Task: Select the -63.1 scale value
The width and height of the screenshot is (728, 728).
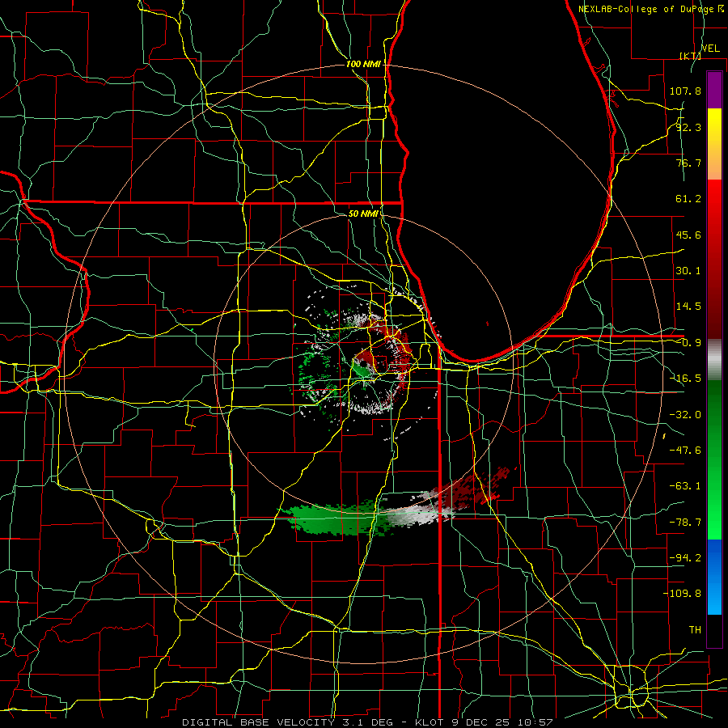Action: point(685,486)
